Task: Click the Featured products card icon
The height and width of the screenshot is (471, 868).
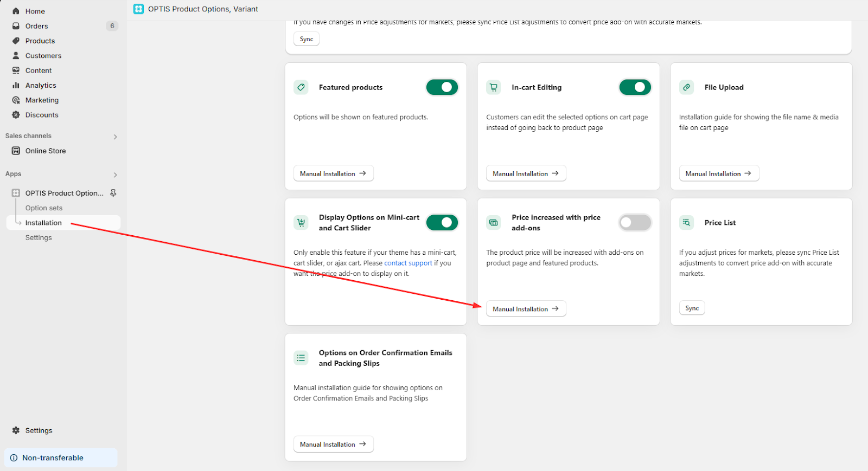Action: pyautogui.click(x=301, y=87)
